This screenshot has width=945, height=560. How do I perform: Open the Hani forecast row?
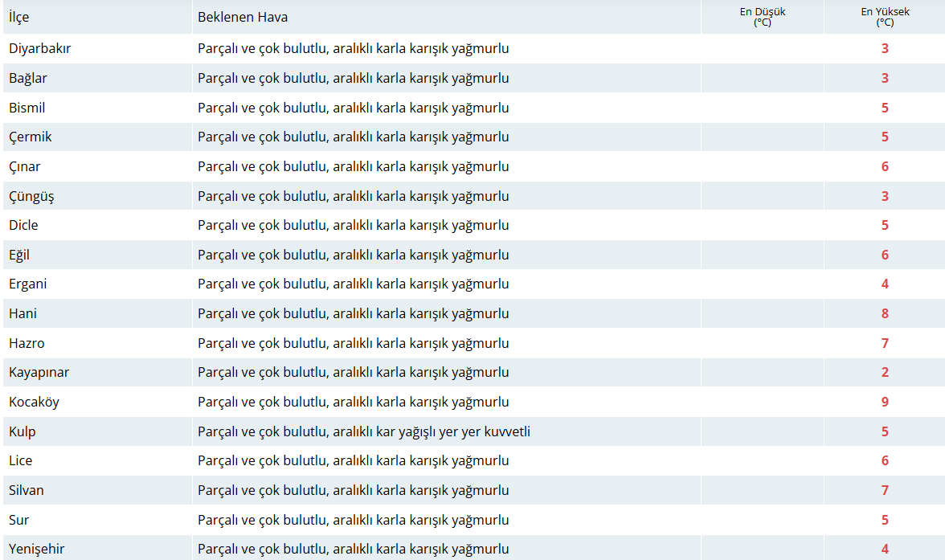tap(22, 313)
